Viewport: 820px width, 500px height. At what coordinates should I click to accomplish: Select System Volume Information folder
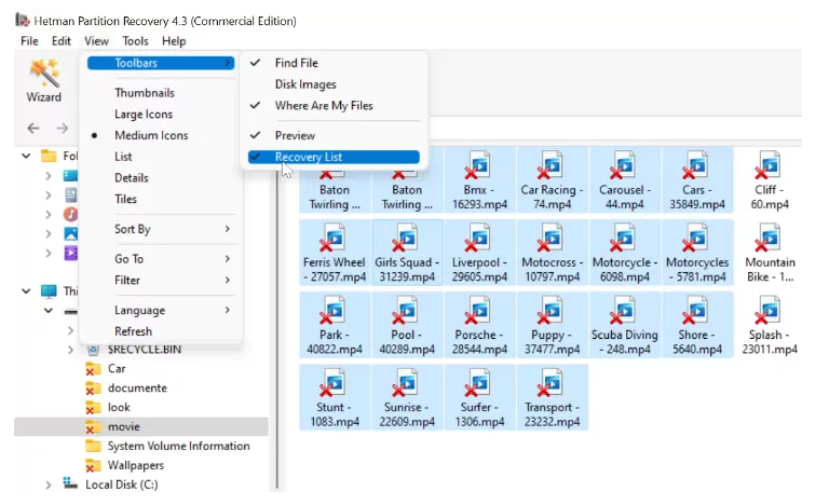click(178, 446)
